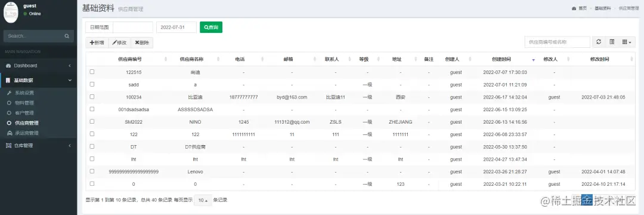Select checkbox for row 001dsadsadsa

(x=92, y=109)
